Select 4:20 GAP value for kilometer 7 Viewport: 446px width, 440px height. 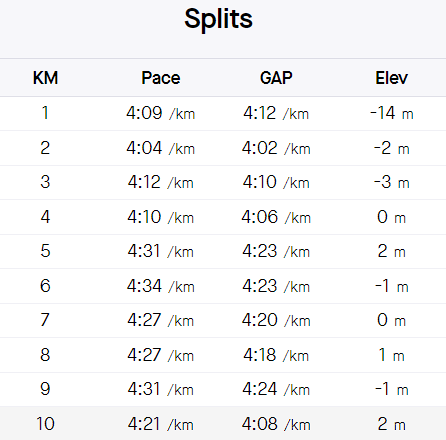276,320
